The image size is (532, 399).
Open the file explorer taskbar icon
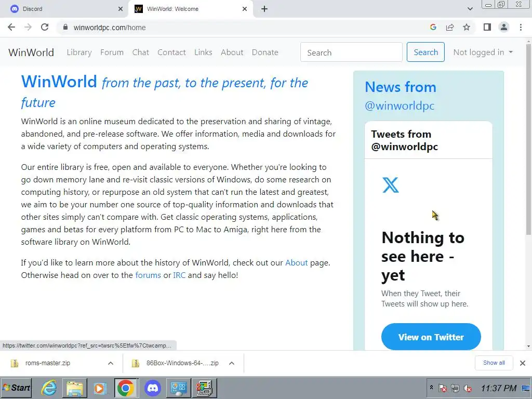tap(75, 388)
